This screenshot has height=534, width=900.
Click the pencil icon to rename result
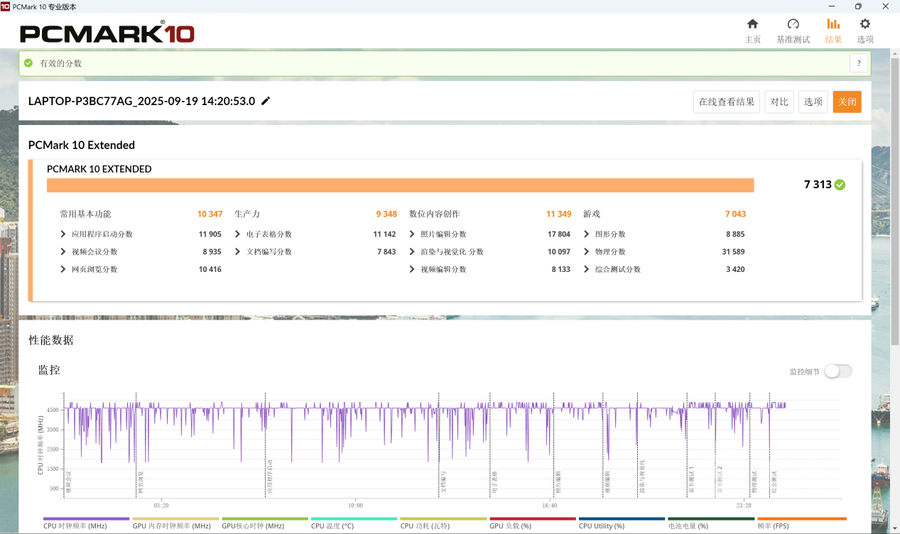tap(266, 101)
